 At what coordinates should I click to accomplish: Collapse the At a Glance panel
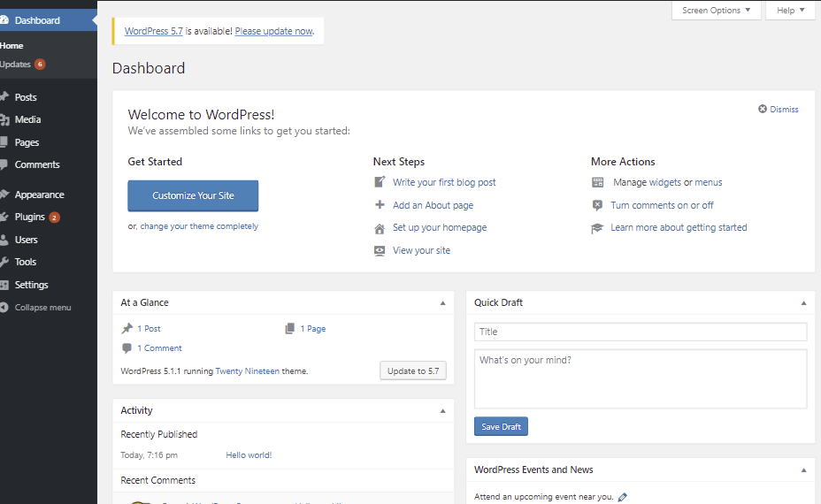[442, 302]
